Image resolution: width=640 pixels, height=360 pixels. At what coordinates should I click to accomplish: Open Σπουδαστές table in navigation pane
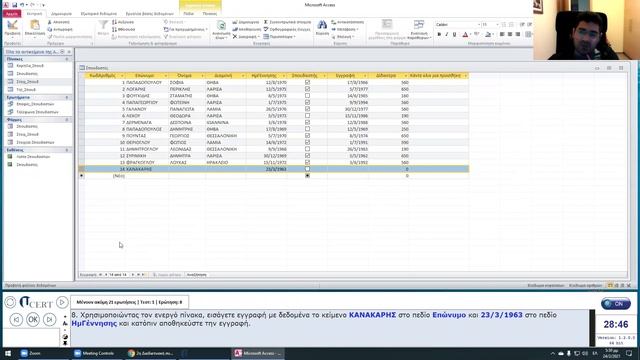pyautogui.click(x=27, y=73)
